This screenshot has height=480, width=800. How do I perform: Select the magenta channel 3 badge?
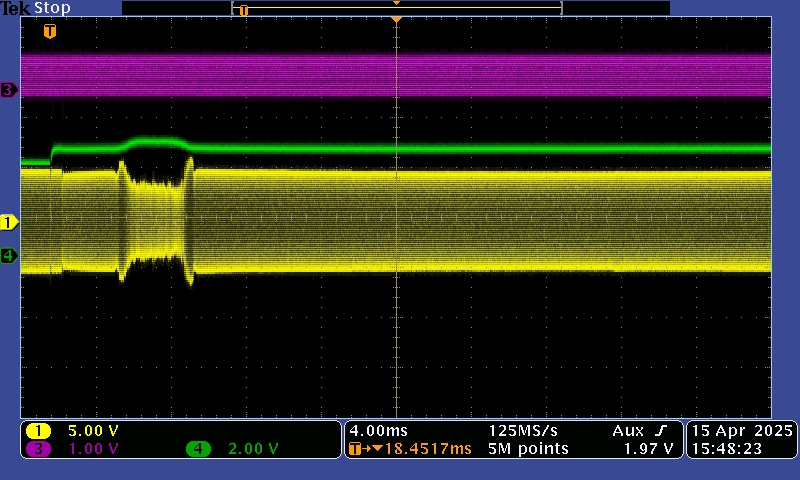coord(39,449)
